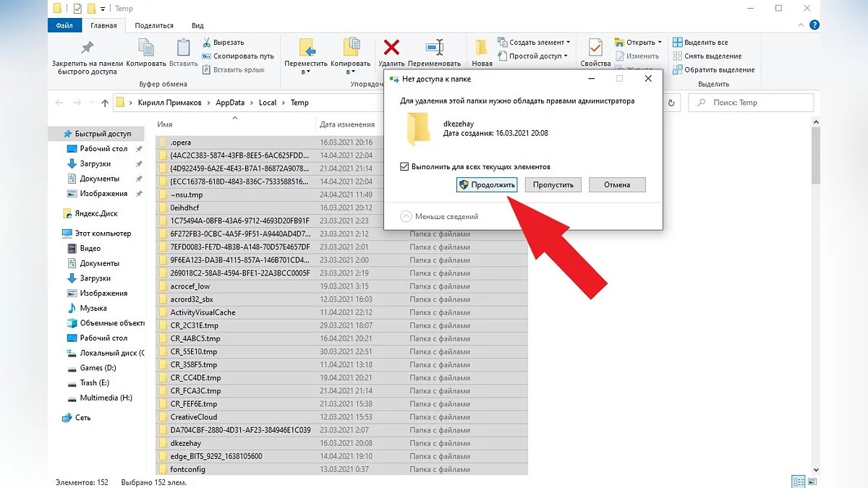Open the "Создать элемент" dropdown
The height and width of the screenshot is (488, 868).
point(535,42)
